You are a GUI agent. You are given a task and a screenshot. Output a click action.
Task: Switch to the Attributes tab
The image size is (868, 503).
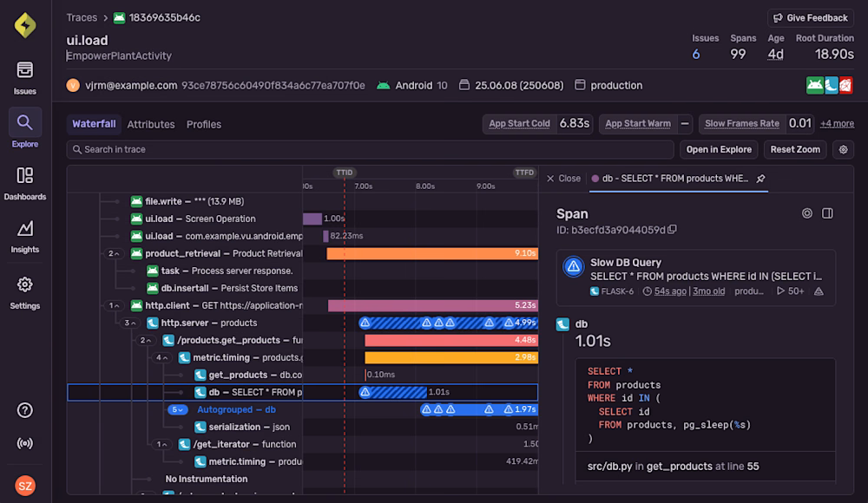tap(151, 124)
